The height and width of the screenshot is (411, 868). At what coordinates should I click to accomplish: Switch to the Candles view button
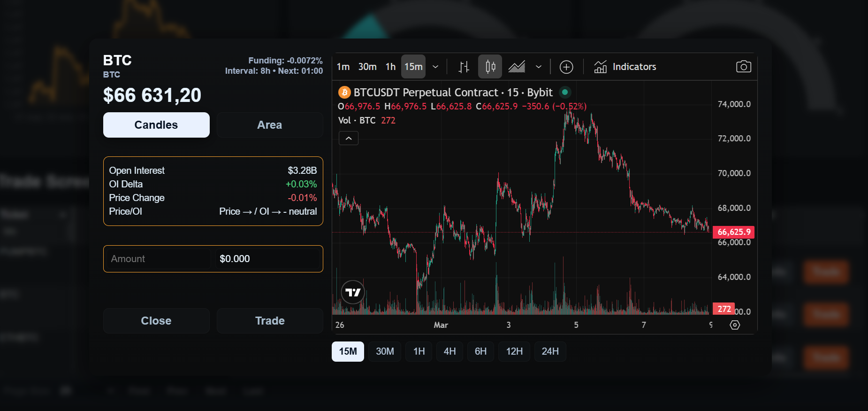tap(156, 125)
